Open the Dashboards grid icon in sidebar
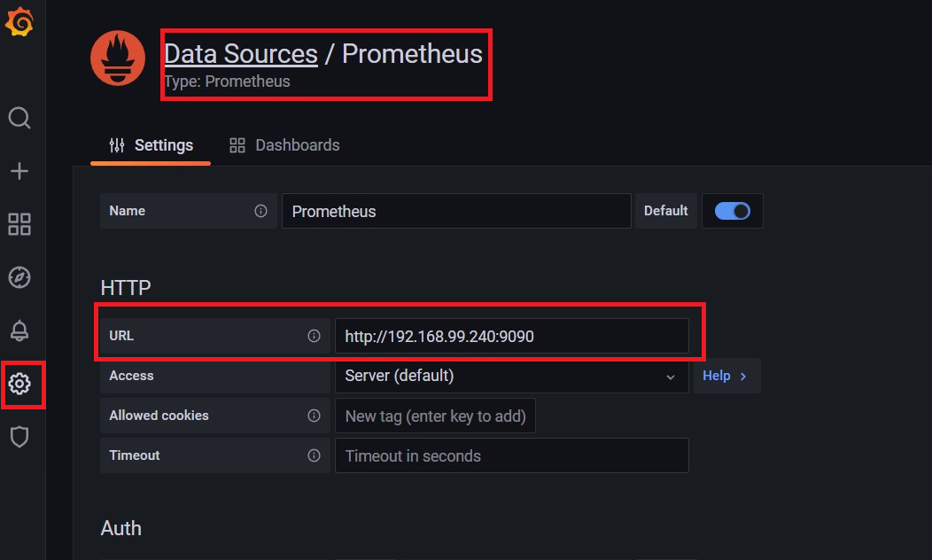The image size is (932, 560). [x=19, y=224]
